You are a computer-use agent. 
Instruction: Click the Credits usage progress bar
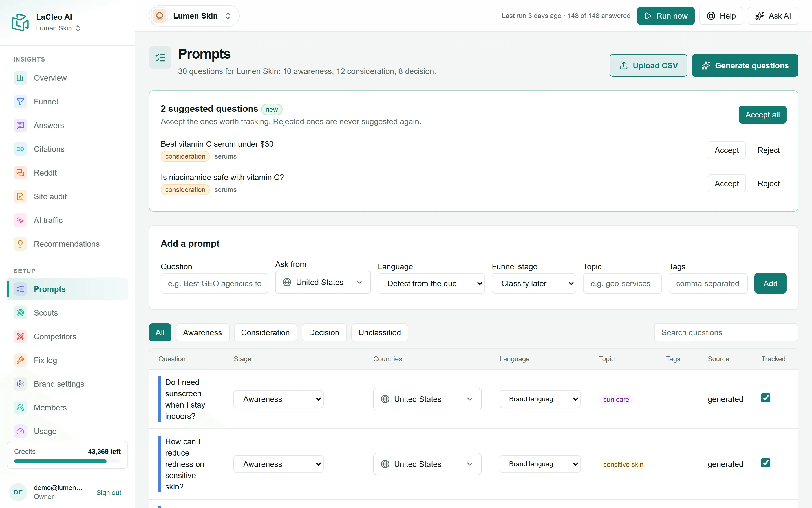coord(67,461)
